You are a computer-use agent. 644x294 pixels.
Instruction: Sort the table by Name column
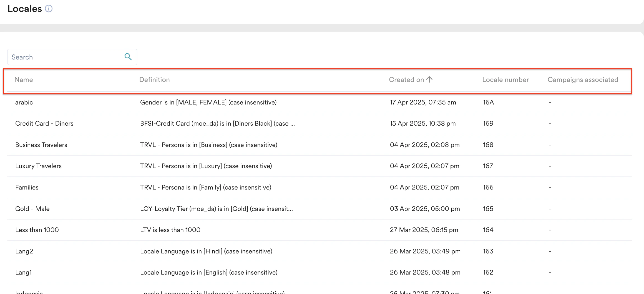tap(24, 79)
